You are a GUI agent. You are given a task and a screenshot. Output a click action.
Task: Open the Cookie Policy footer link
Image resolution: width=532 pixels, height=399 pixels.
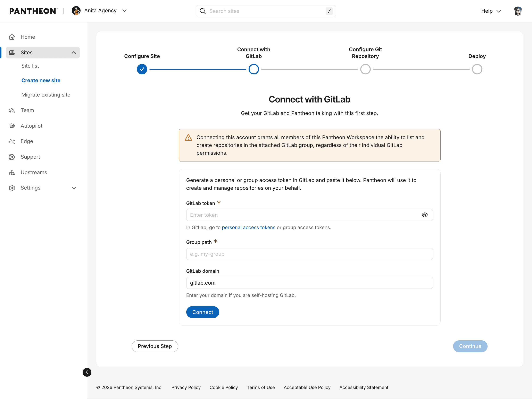pos(223,388)
